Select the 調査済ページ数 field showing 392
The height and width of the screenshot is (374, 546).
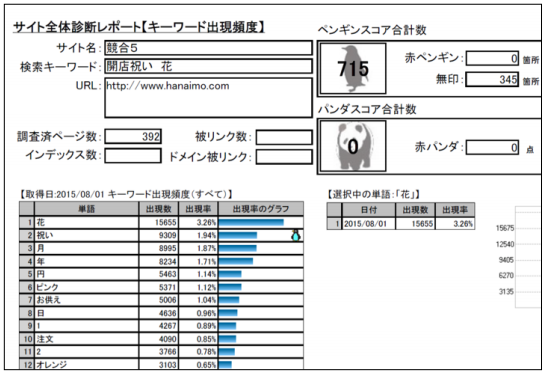[133, 137]
